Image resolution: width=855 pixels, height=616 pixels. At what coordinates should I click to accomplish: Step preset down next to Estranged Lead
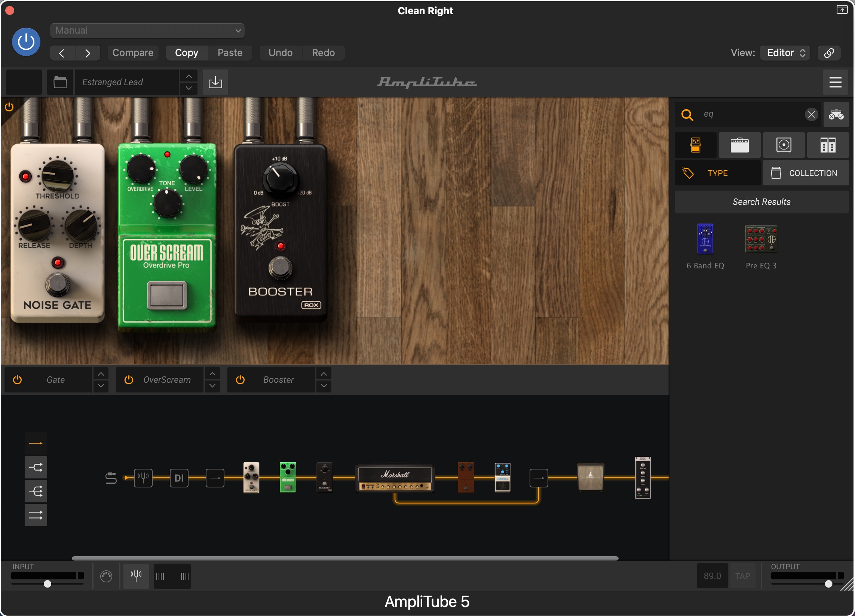click(189, 89)
